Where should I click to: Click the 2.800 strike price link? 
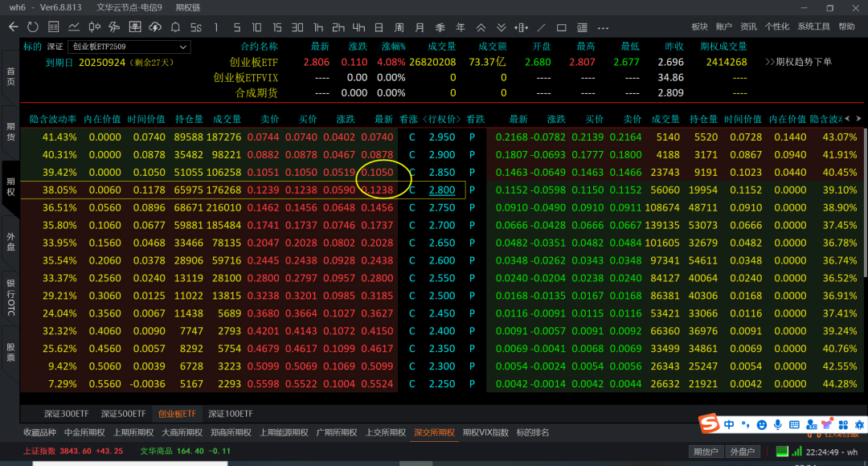(x=442, y=190)
